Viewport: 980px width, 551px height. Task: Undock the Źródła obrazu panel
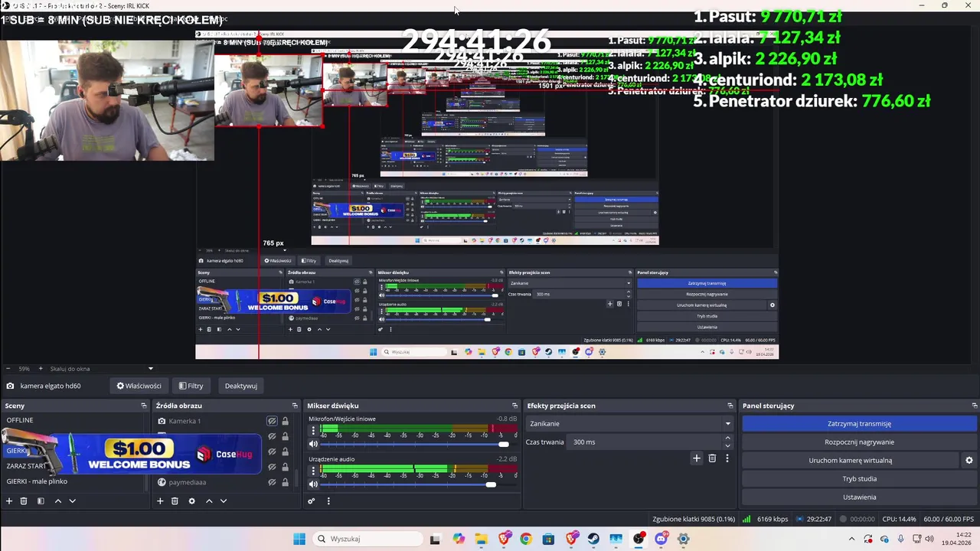click(x=295, y=406)
